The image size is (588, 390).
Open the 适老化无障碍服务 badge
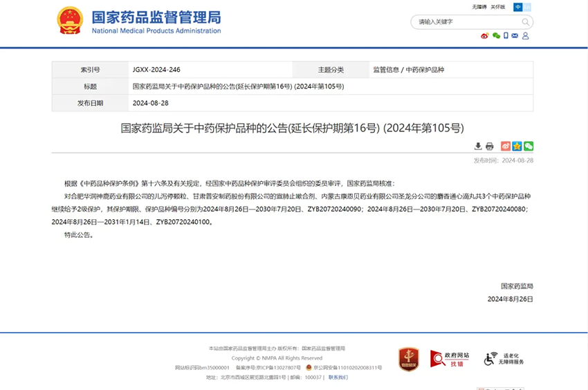point(504,358)
